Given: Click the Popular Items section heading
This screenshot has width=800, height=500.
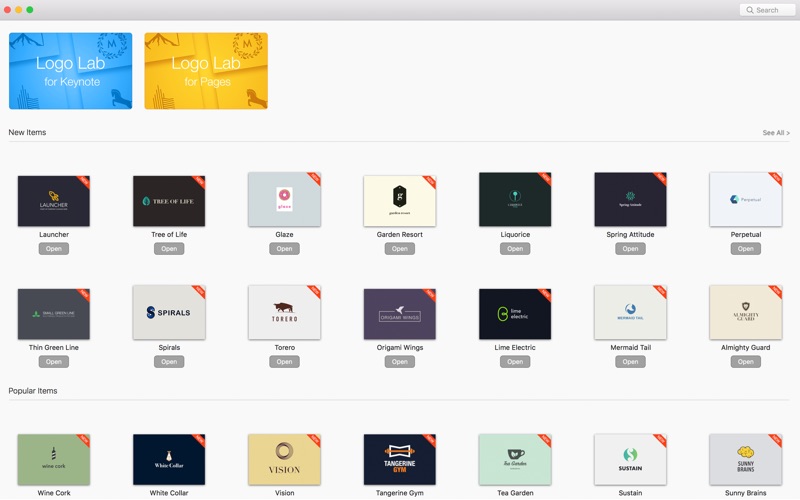Looking at the screenshot, I should 33,391.
